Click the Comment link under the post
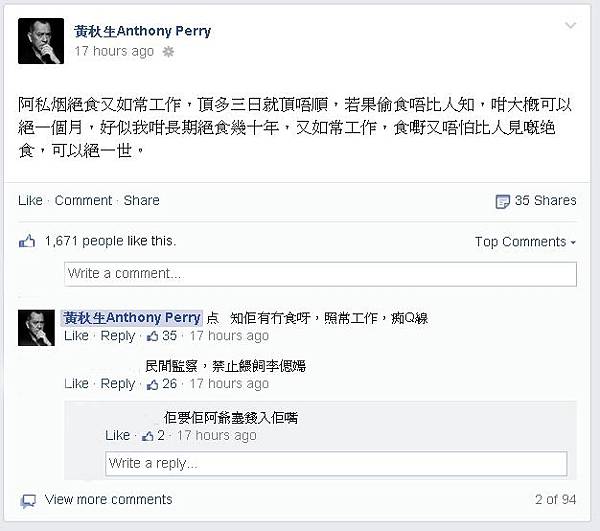The width and height of the screenshot is (600, 531). [x=83, y=200]
